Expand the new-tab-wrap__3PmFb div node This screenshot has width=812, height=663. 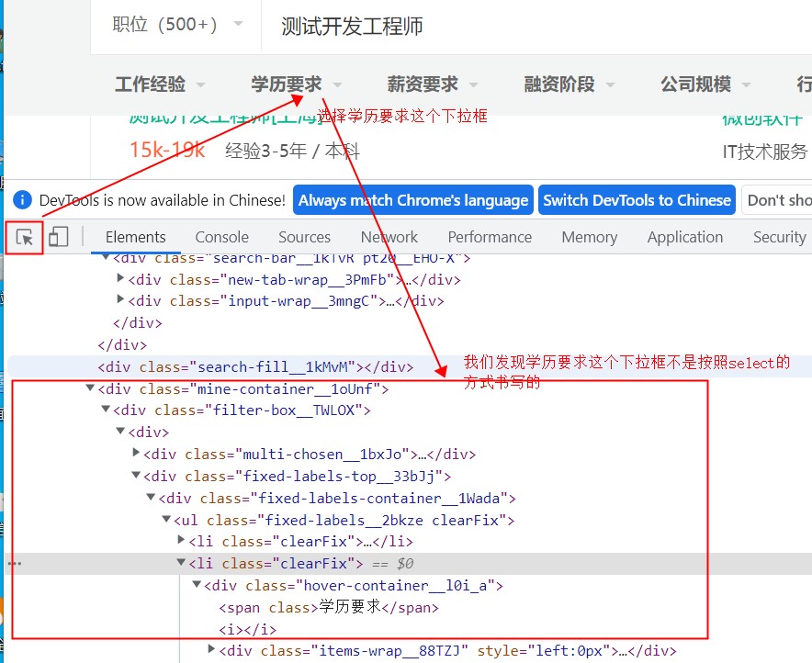point(120,278)
